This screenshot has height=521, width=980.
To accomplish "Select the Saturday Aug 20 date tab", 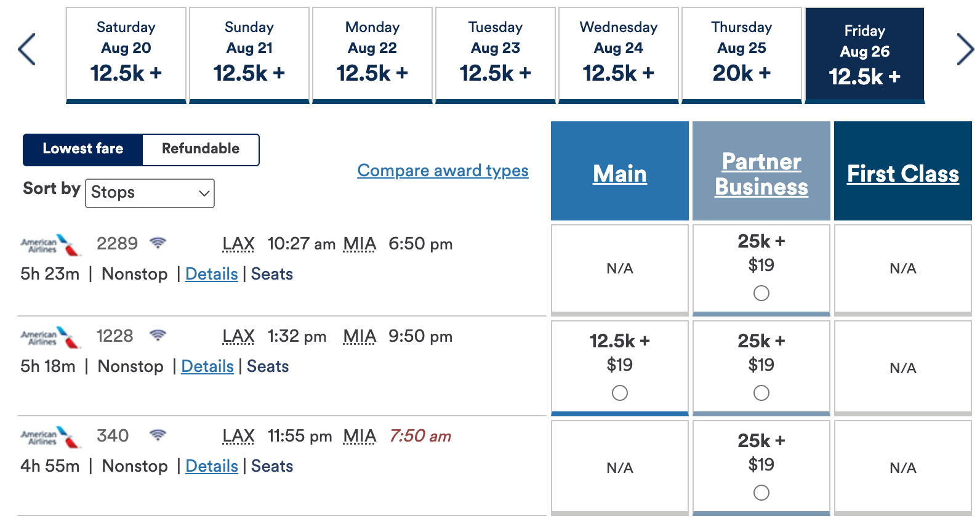I will pos(126,54).
